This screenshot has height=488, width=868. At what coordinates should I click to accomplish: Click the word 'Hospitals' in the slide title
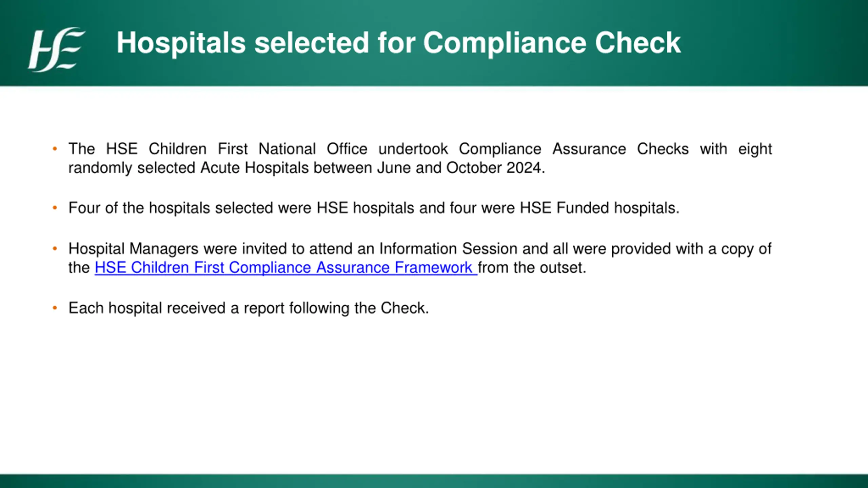(x=181, y=43)
